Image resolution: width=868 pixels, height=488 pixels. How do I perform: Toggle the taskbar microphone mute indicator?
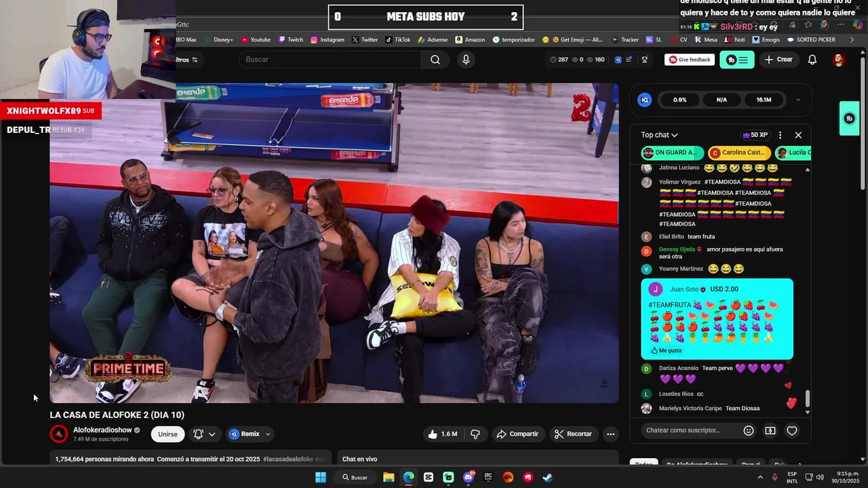[775, 477]
